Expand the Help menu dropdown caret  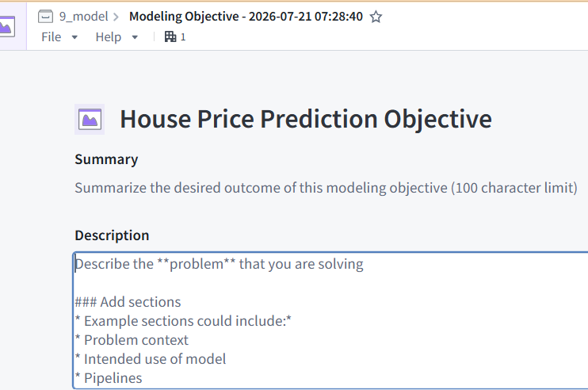[x=135, y=37]
